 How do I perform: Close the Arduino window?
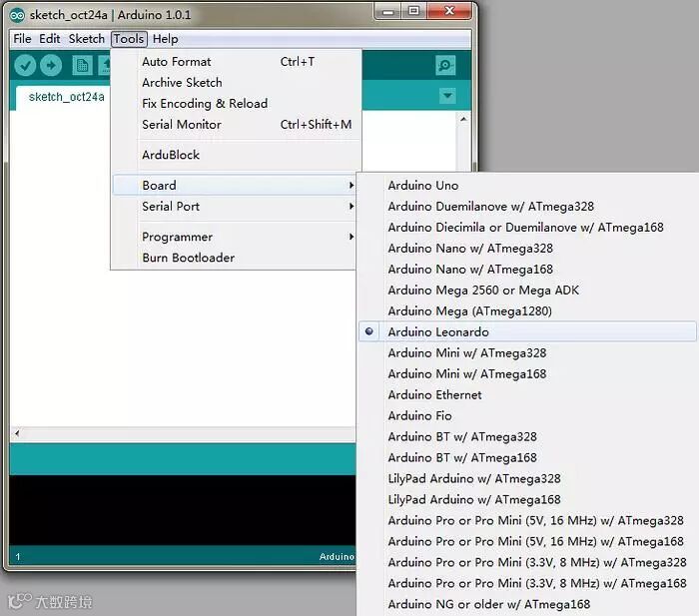coord(449,11)
